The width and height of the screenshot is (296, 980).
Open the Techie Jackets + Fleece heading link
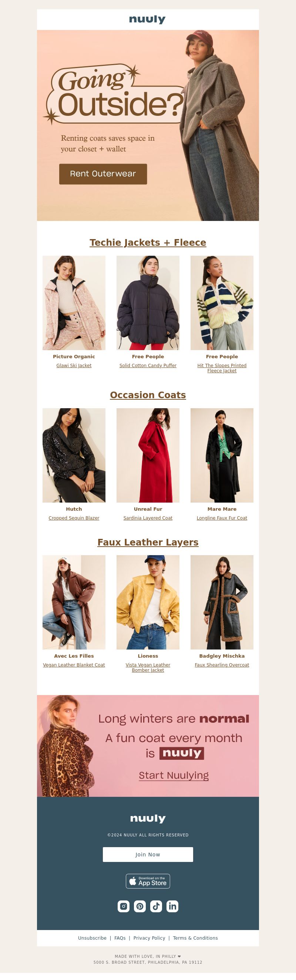click(x=148, y=243)
